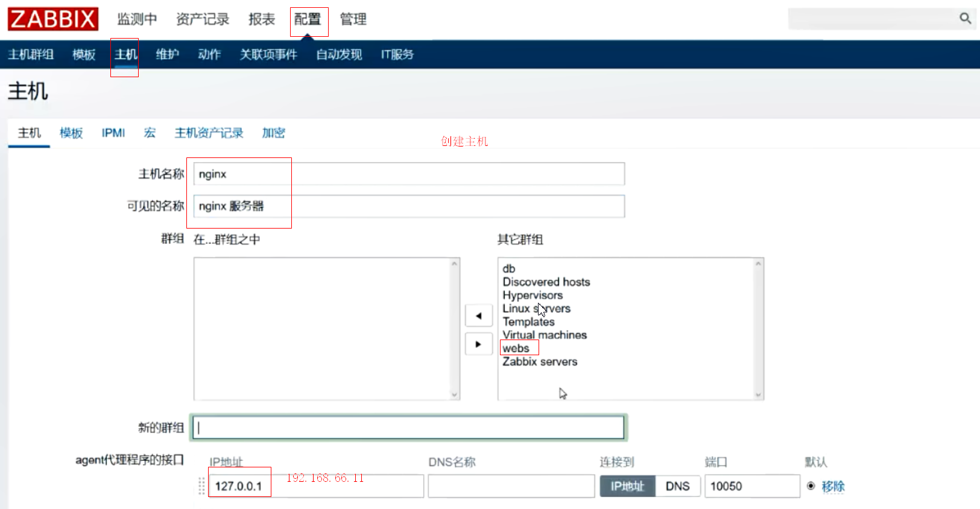Go to 模板 in the blue submenu bar
The height and width of the screenshot is (509, 980).
tap(84, 54)
